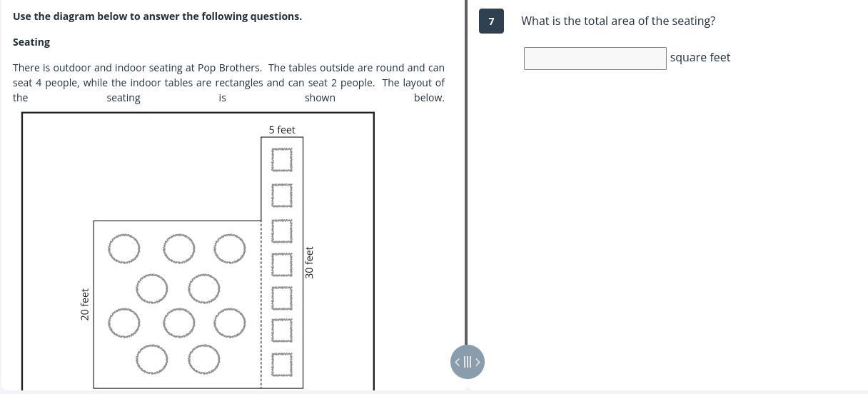
Task: Click the question text about total seating area
Action: tap(617, 21)
